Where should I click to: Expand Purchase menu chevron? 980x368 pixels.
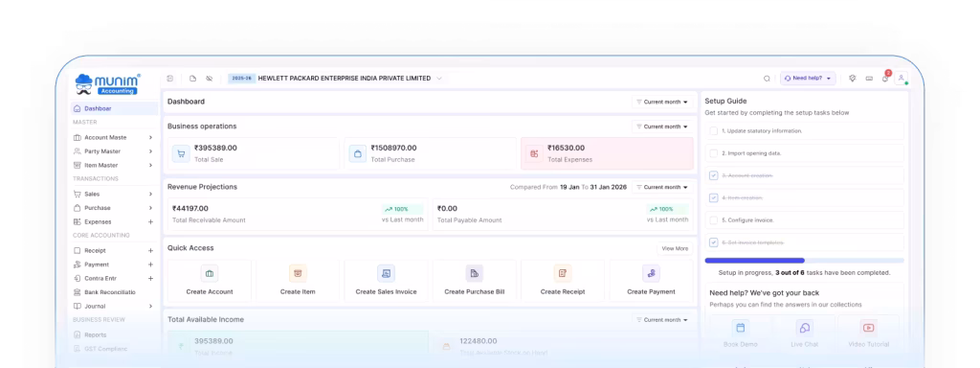(150, 208)
